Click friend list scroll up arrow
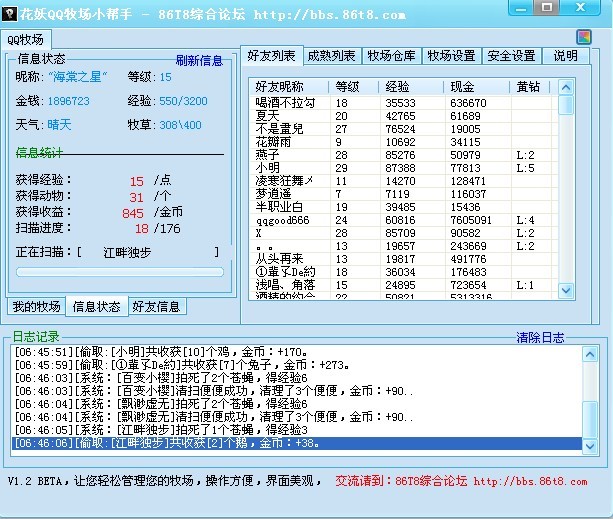The width and height of the screenshot is (613, 519). click(566, 87)
